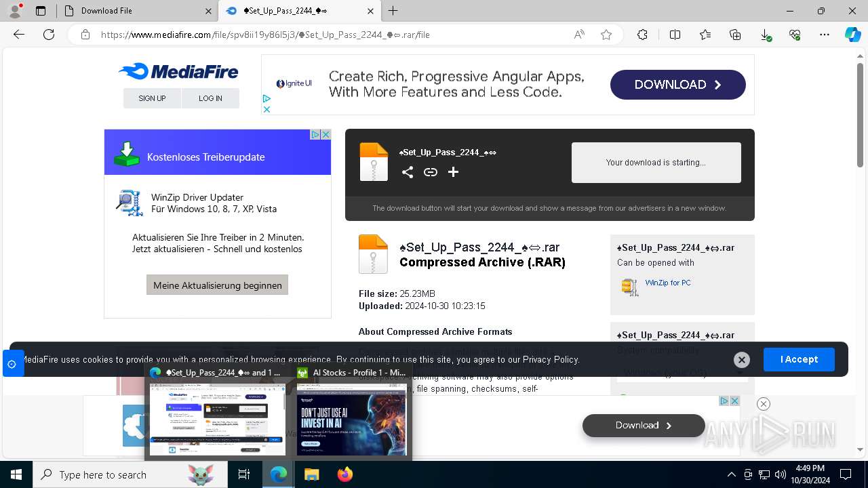Viewport: 868px width, 488px height.
Task: Open Read aloud icon in address bar
Action: [579, 35]
